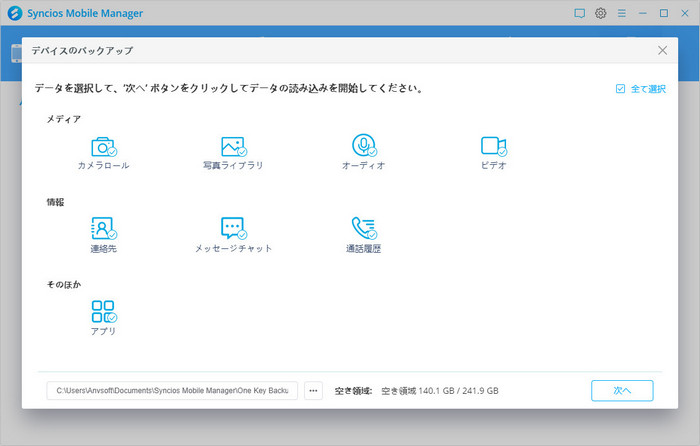This screenshot has height=446, width=700.
Task: Click the アプリ label
Action: [104, 331]
